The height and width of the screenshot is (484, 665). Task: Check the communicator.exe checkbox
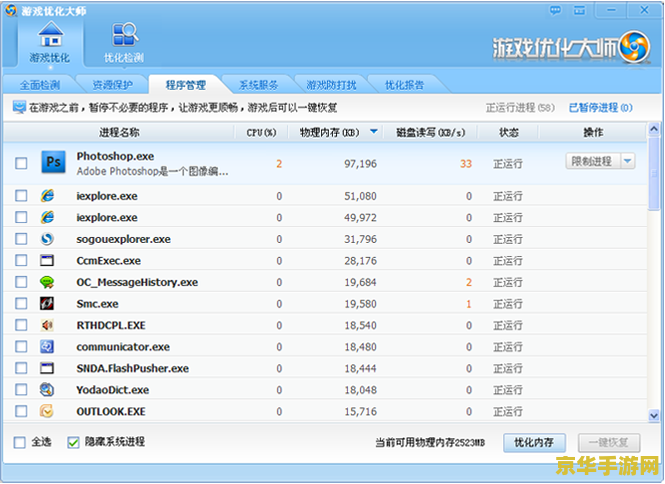coord(21,347)
